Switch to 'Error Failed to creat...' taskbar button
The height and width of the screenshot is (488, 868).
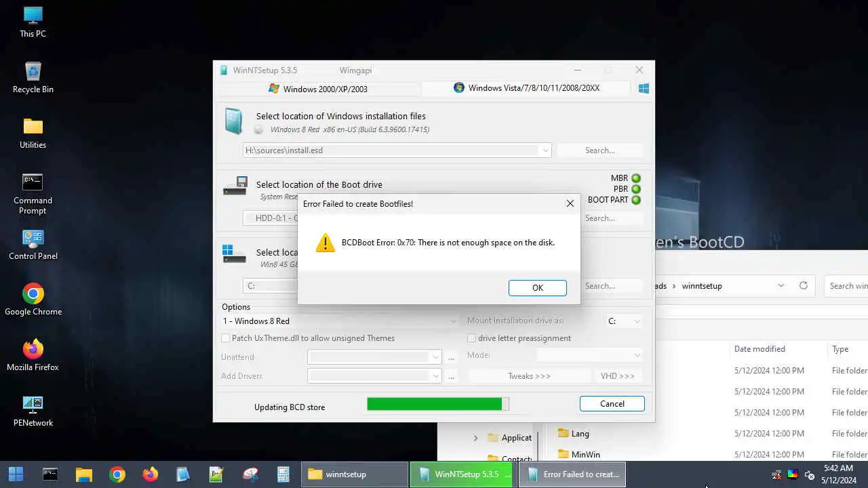click(572, 474)
